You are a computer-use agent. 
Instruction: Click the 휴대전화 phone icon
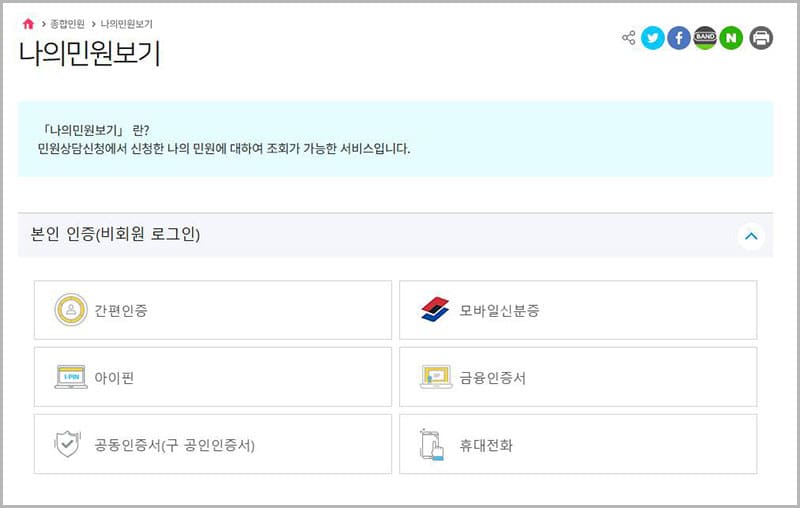point(434,444)
